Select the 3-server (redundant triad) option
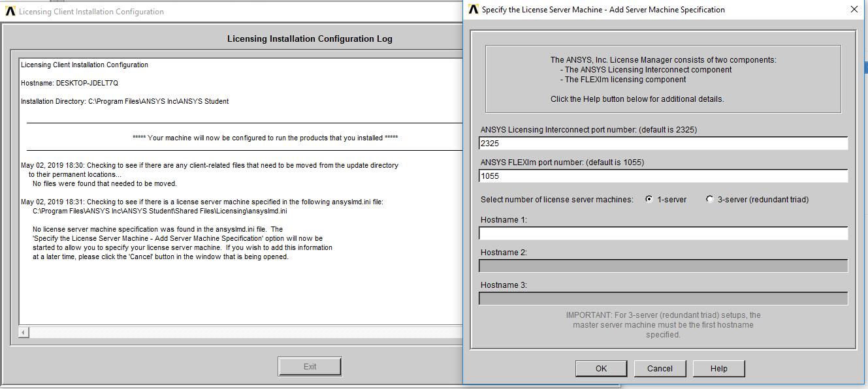Screen dimensions: 868x389 (710, 199)
